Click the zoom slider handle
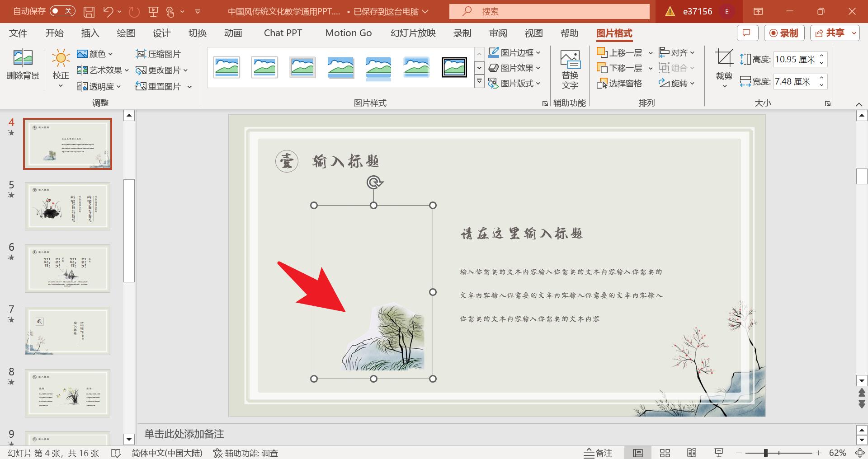The height and width of the screenshot is (459, 868). click(766, 453)
